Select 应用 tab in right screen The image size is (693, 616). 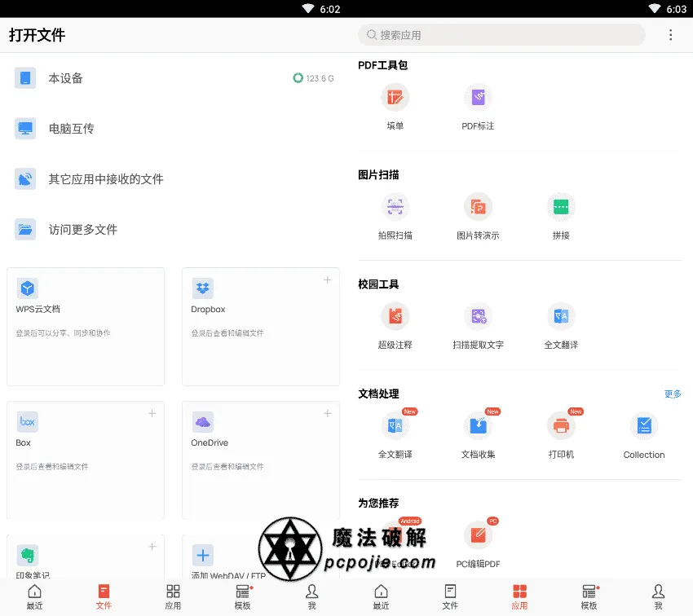[520, 597]
